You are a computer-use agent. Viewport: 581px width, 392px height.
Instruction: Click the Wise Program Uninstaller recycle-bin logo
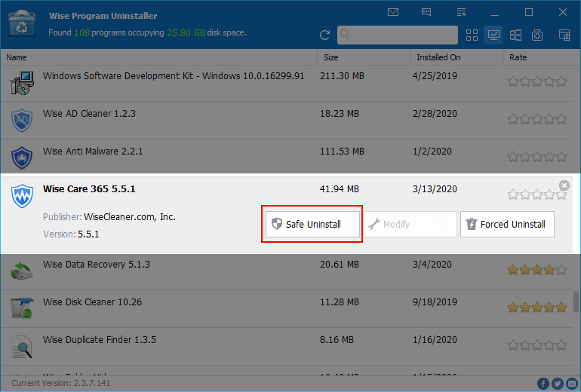(22, 23)
